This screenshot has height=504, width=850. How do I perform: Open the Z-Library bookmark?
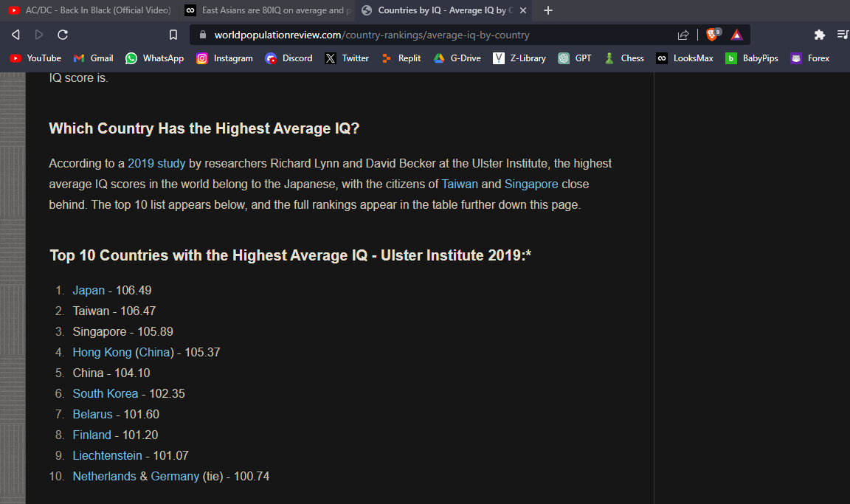(x=519, y=58)
